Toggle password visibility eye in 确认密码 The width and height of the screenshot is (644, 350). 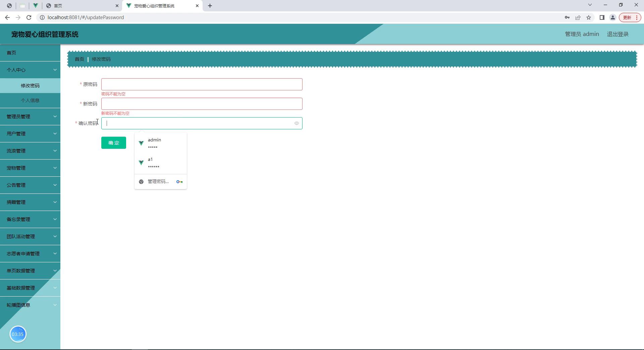point(297,123)
